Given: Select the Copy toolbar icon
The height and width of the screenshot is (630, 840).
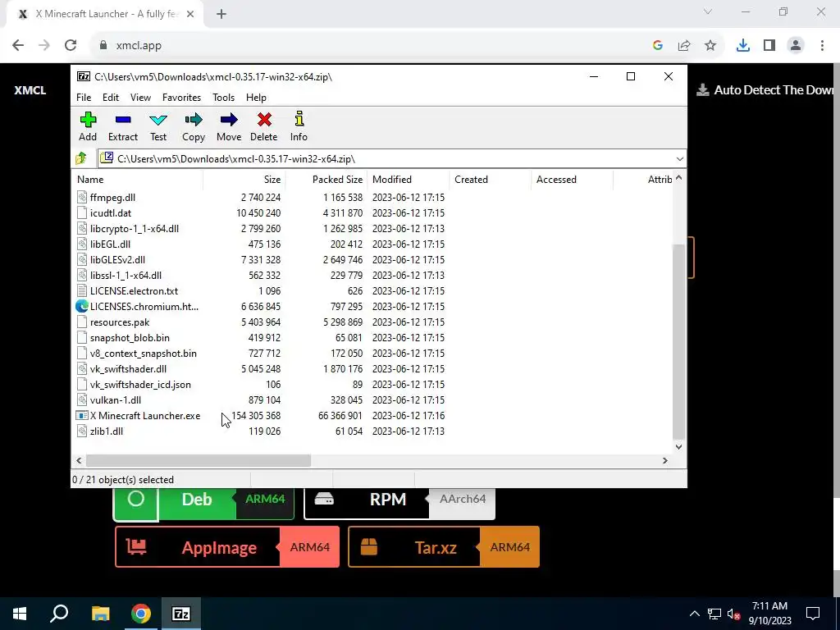Looking at the screenshot, I should pos(194,120).
